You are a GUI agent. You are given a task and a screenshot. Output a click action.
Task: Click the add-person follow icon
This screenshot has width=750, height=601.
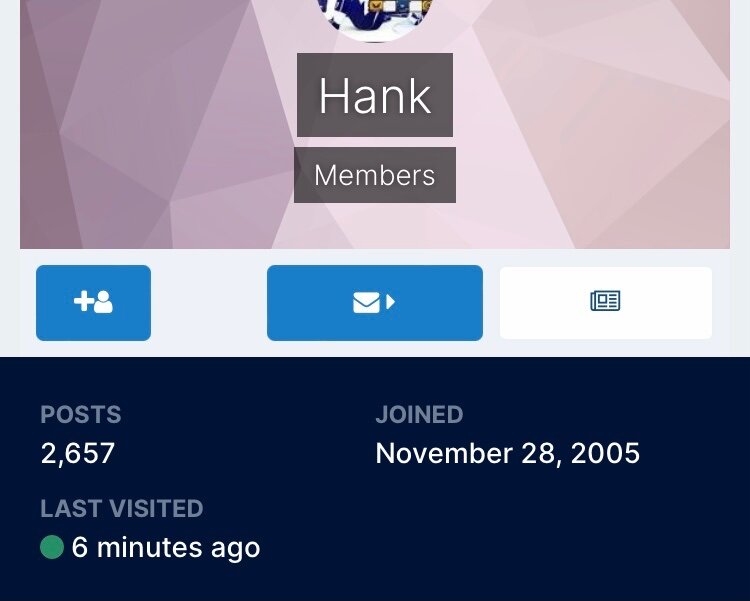[x=93, y=302]
